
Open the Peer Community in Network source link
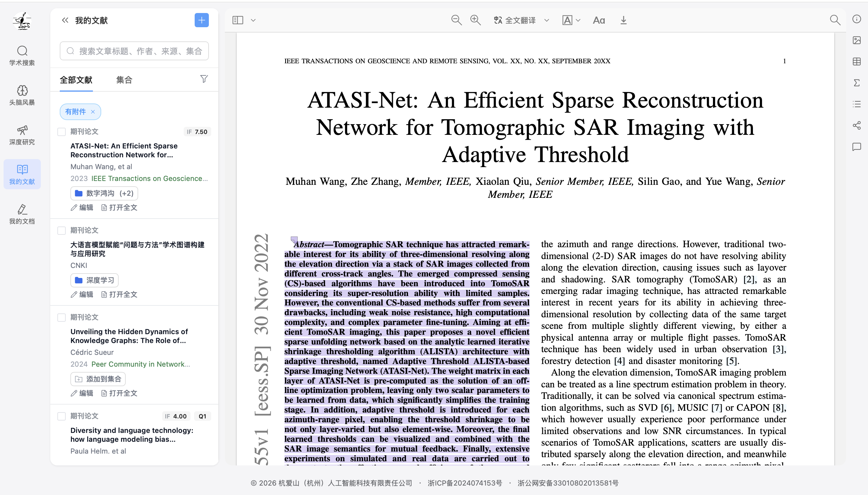pyautogui.click(x=141, y=365)
